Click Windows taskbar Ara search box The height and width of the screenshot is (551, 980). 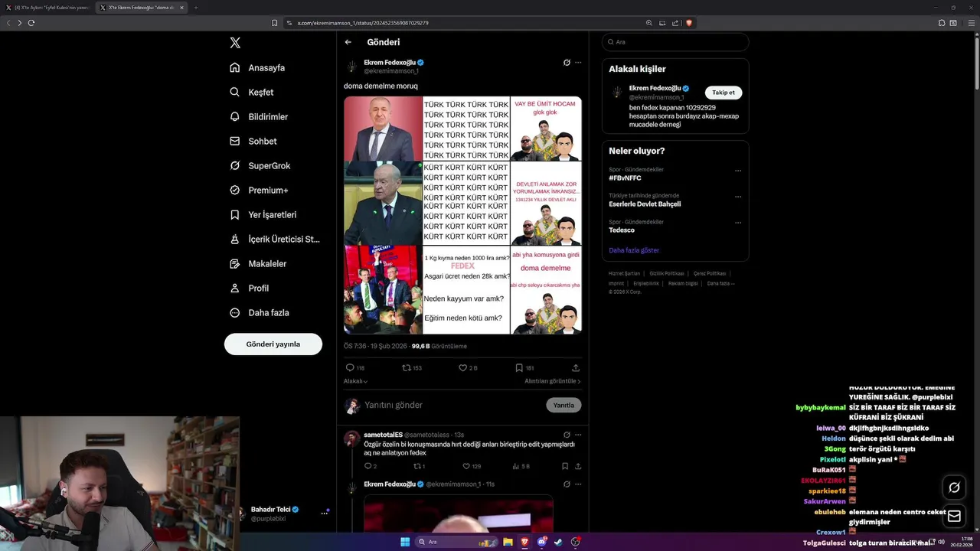point(455,542)
